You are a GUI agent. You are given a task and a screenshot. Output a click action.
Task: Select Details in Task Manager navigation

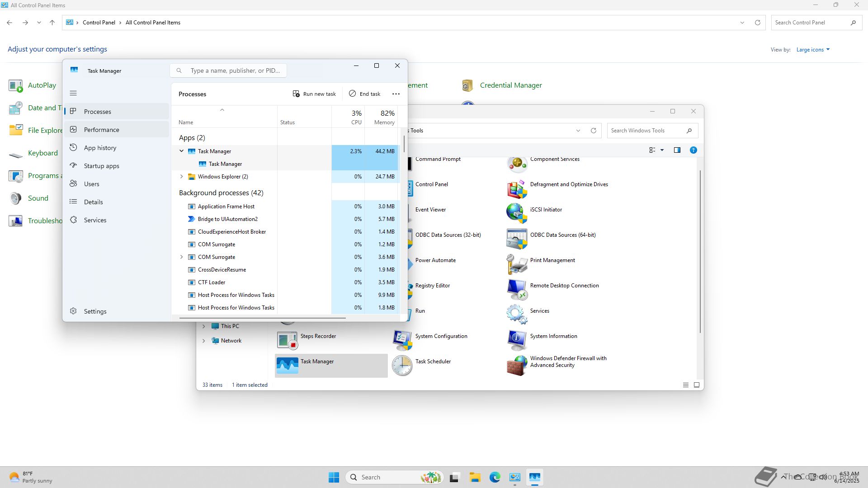click(93, 202)
